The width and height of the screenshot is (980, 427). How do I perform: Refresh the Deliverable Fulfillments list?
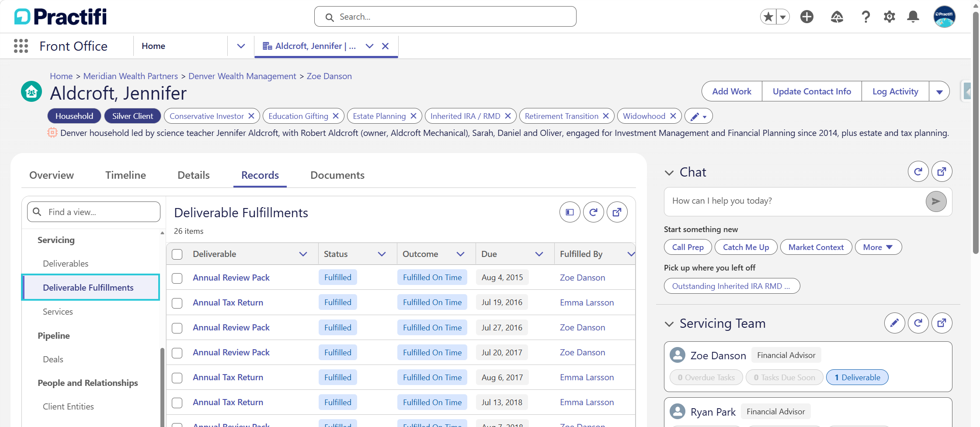[x=594, y=212]
